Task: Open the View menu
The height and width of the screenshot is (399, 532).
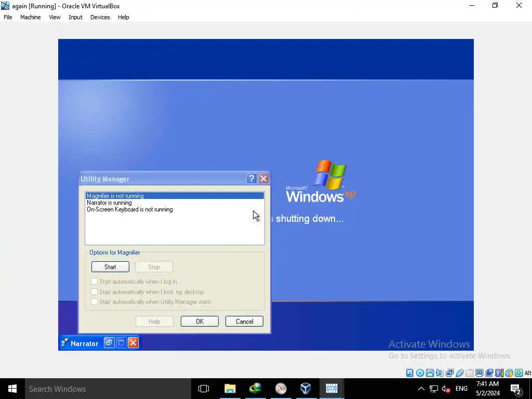Action: point(55,17)
